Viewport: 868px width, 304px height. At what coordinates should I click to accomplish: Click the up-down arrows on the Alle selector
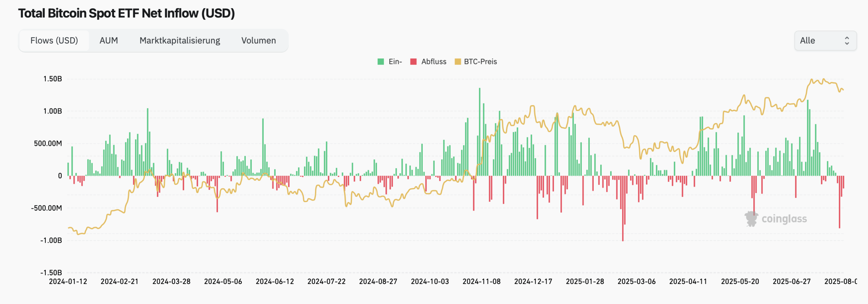847,41
